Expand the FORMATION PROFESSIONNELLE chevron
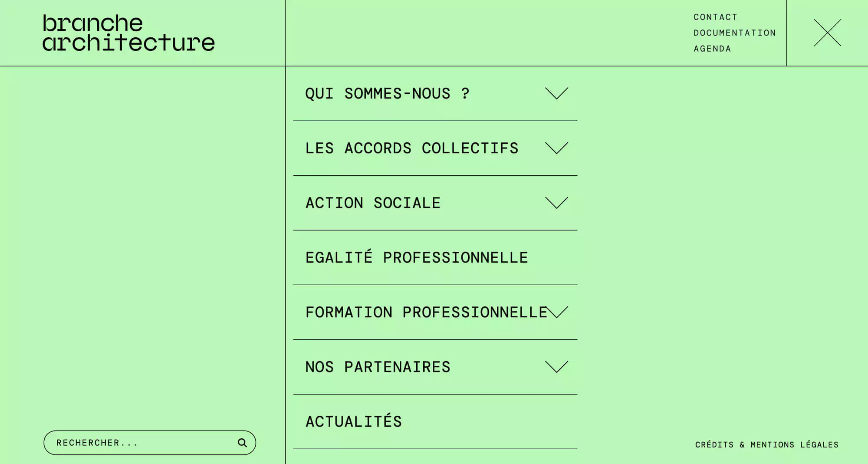 [557, 311]
